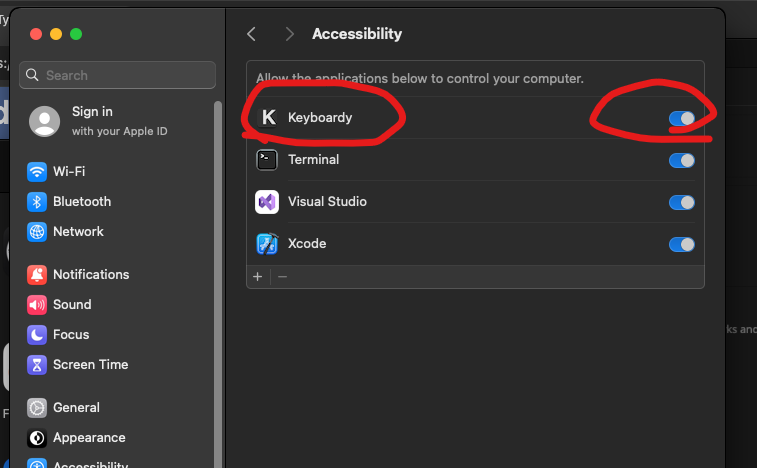Open Focus settings label
The height and width of the screenshot is (468, 757).
pyautogui.click(x=71, y=334)
